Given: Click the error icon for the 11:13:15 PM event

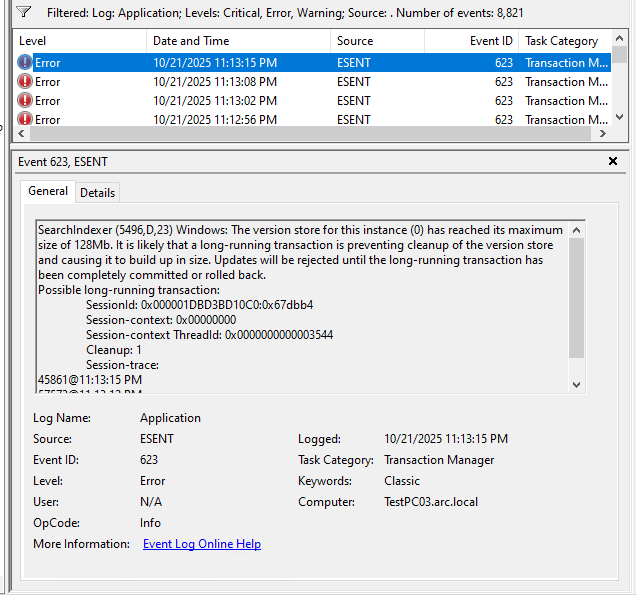Looking at the screenshot, I should (x=25, y=63).
